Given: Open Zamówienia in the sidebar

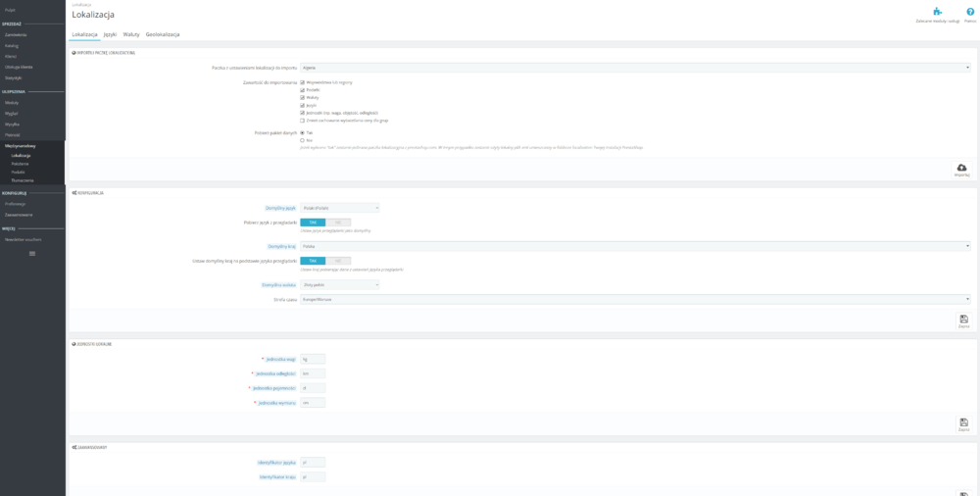Looking at the screenshot, I should [16, 35].
